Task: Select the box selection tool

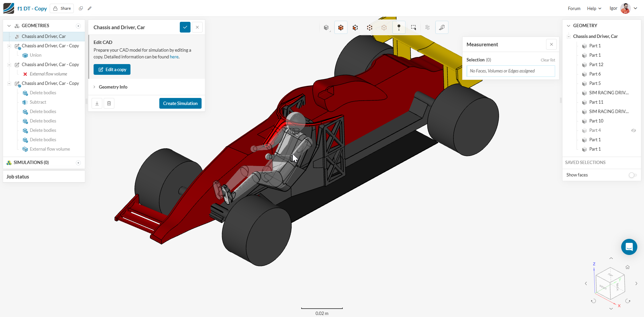Action: 414,28
